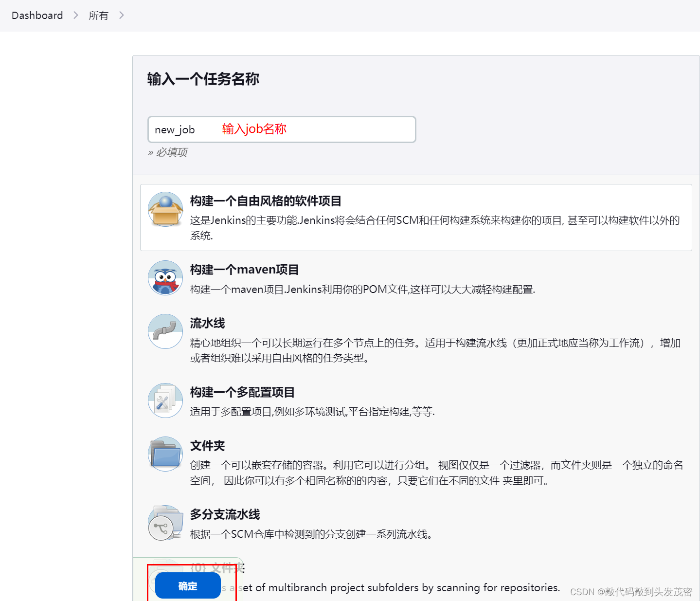The height and width of the screenshot is (601, 700).
Task: Click the 必填项 required hint text
Action: tap(168, 152)
